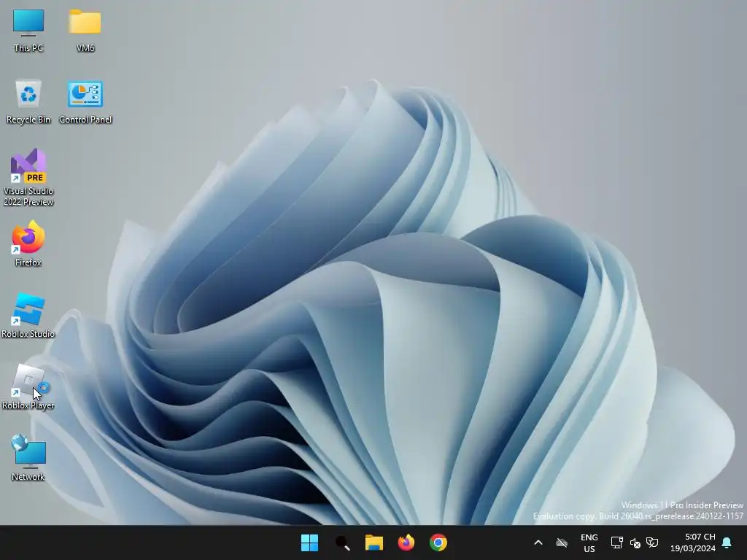
Task: Select Visual Studio 2022 Preview shortcut
Action: tap(28, 177)
